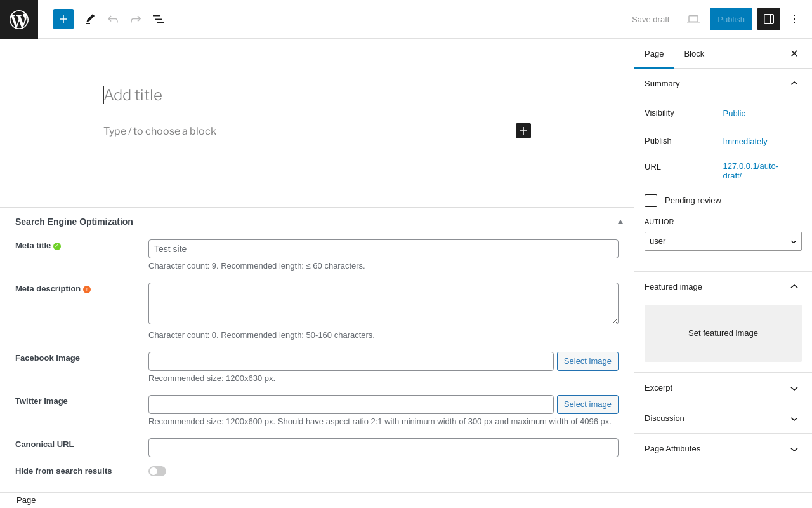Toggle Hide from search results switch
This screenshot has width=812, height=508.
click(157, 471)
